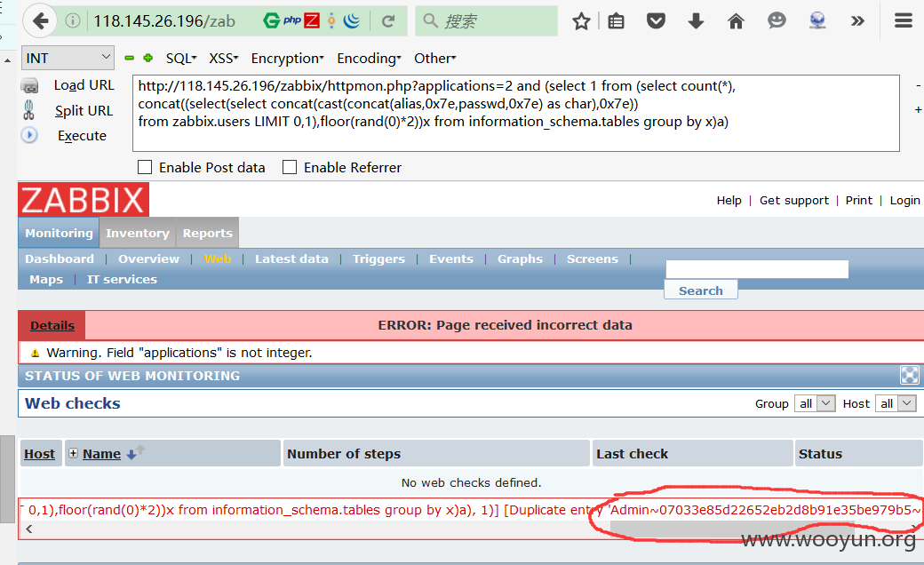Screen dimensions: 924x565
Task: Click HackBar green minus icon
Action: pyautogui.click(x=130, y=58)
